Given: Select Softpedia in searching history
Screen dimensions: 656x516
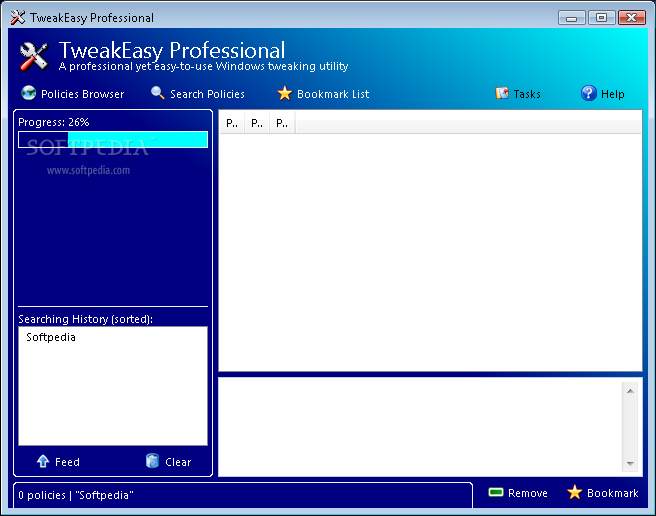Looking at the screenshot, I should [x=51, y=337].
